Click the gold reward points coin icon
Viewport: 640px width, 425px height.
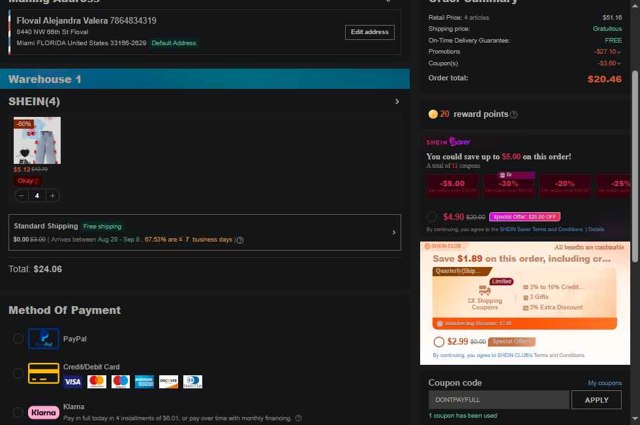pyautogui.click(x=433, y=114)
